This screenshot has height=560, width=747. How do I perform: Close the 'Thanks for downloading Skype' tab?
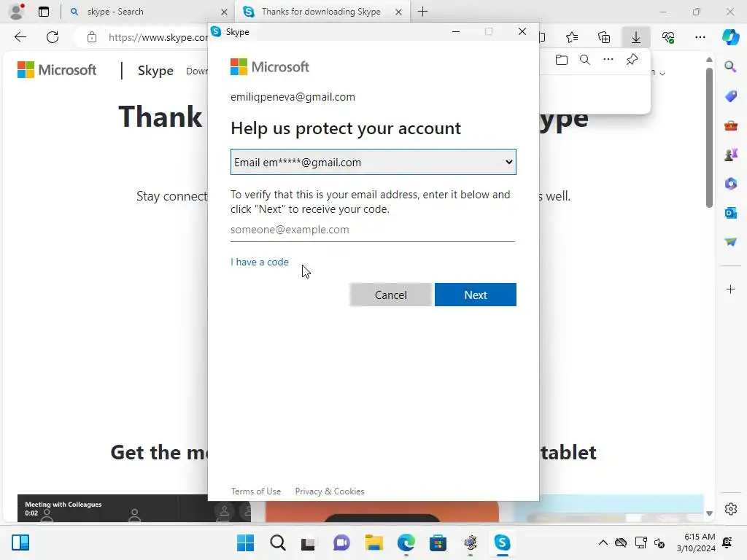398,12
